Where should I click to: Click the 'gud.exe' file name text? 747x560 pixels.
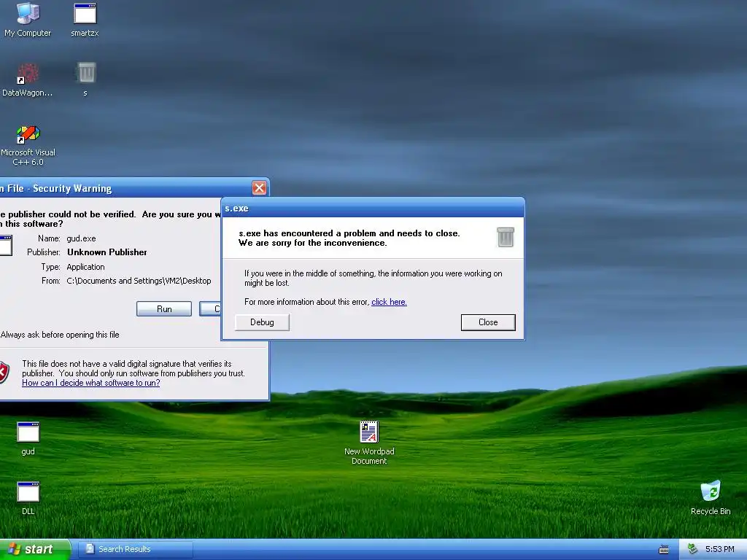coord(82,238)
